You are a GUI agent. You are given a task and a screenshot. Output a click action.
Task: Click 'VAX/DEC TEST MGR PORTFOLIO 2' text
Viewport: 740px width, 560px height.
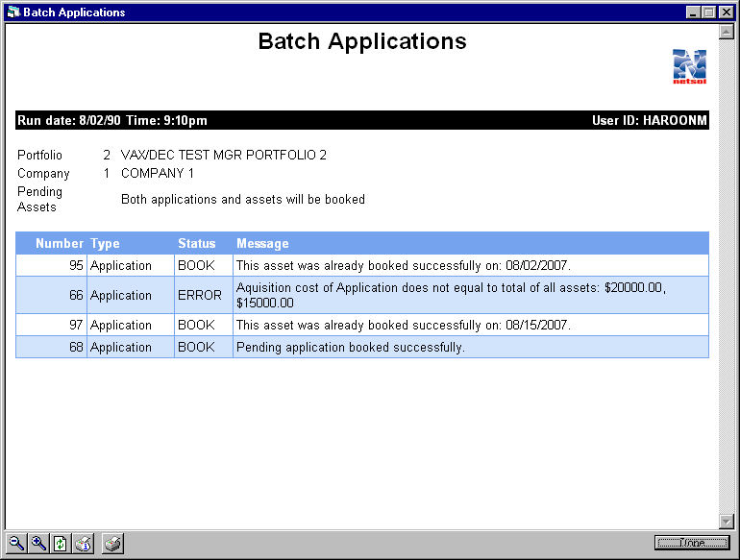pyautogui.click(x=224, y=156)
